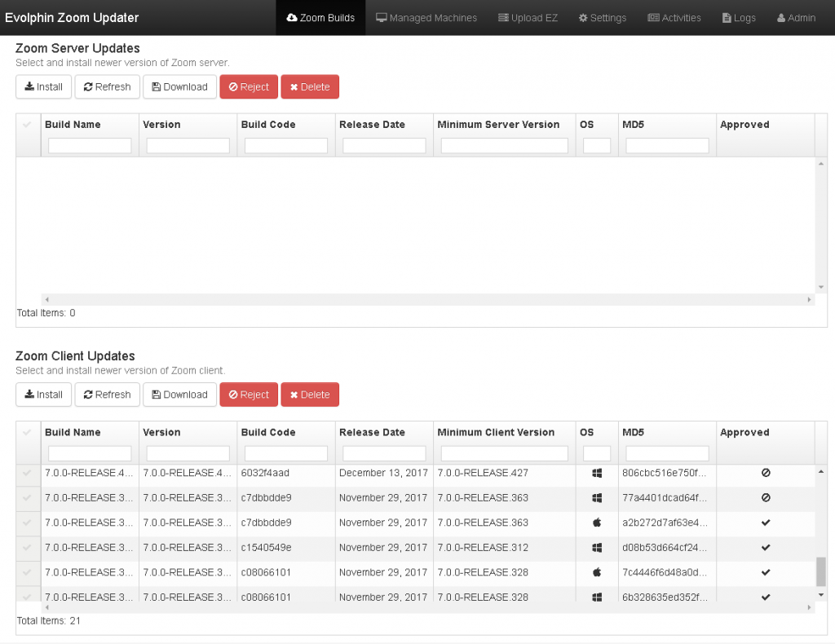The width and height of the screenshot is (835, 644).
Task: Select row with MD5 a2b272d7af63e4
Action: point(27,523)
